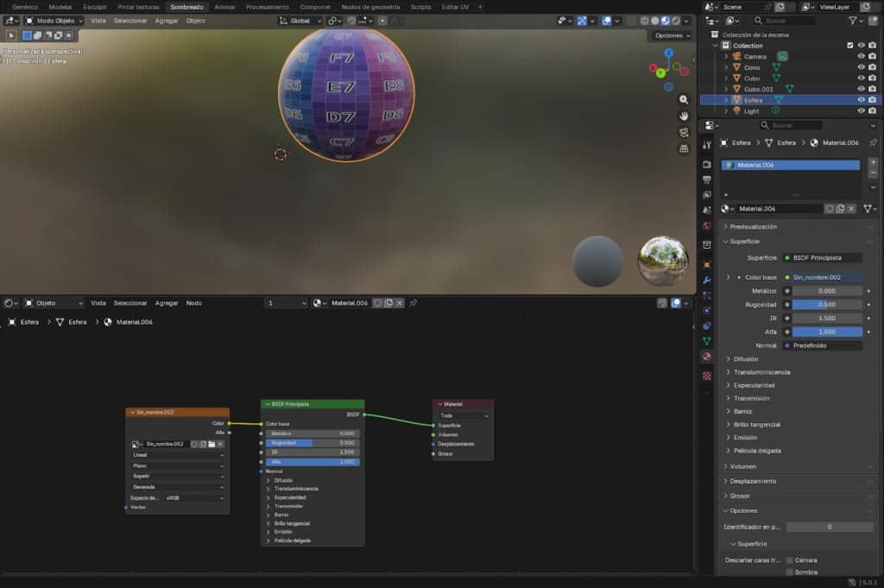Hide the Esfera object in outliner
Image resolution: width=884 pixels, height=588 pixels.
(861, 100)
